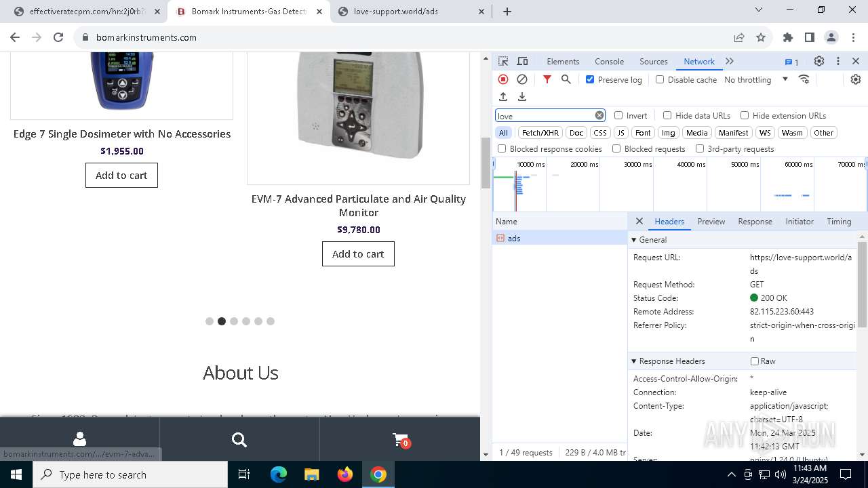The image size is (868, 488).
Task: Switch to the Sources tab
Action: click(654, 61)
